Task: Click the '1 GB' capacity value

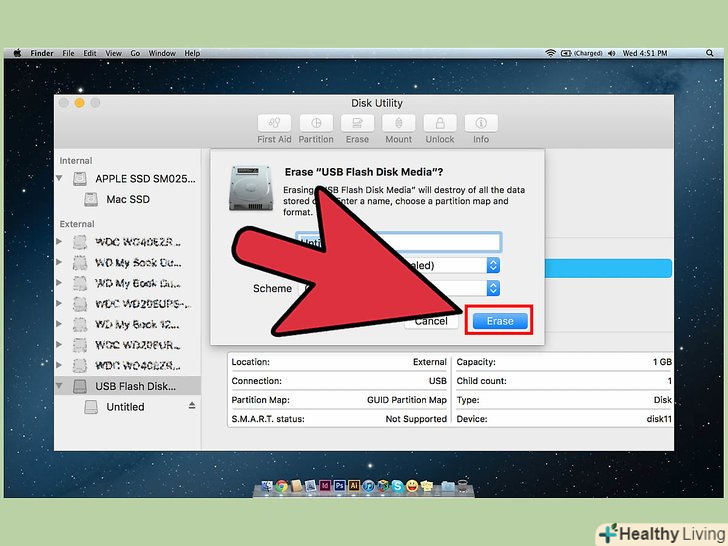Action: pyautogui.click(x=662, y=362)
